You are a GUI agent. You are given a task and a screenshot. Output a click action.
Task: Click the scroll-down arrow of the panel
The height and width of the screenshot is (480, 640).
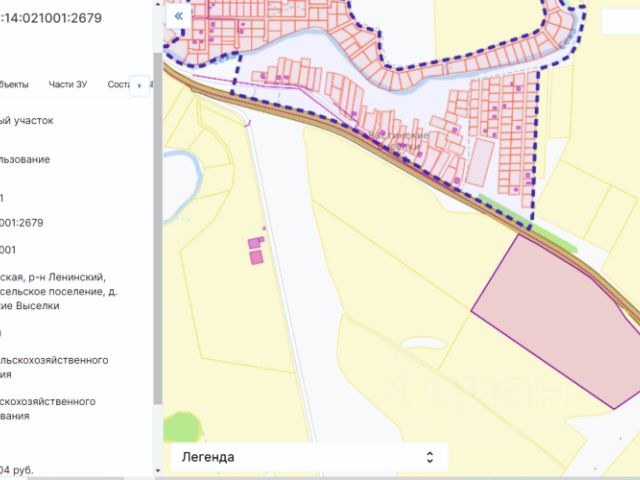(158, 470)
